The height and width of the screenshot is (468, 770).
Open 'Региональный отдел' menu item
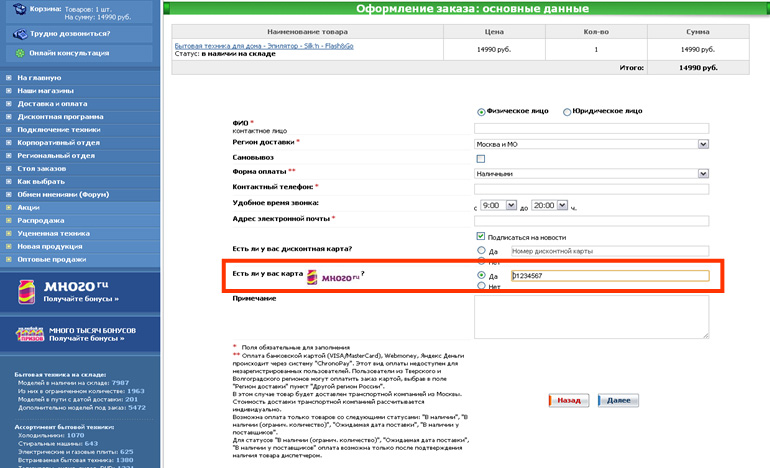coord(56,156)
